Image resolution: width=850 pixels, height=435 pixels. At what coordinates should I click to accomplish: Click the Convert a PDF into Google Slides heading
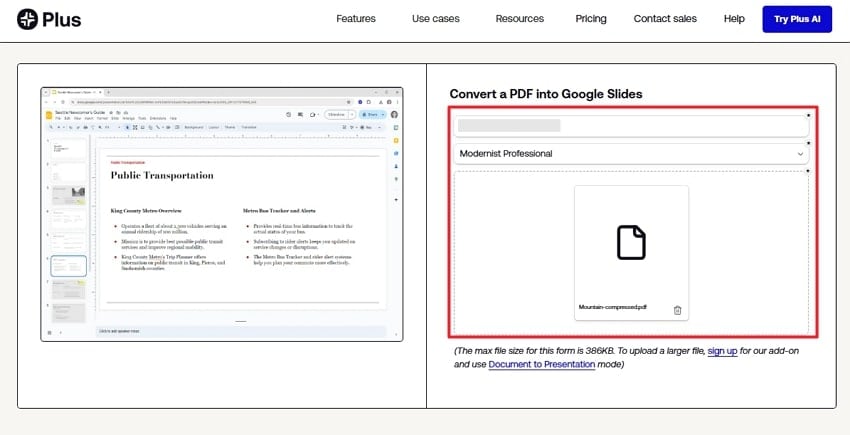click(546, 94)
